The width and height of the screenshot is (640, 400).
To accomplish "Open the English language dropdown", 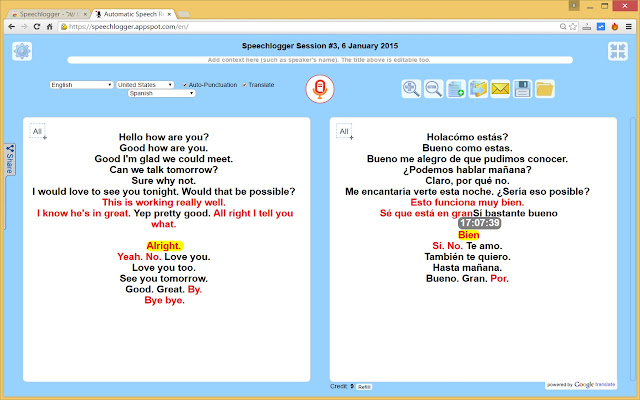I will click(x=81, y=85).
